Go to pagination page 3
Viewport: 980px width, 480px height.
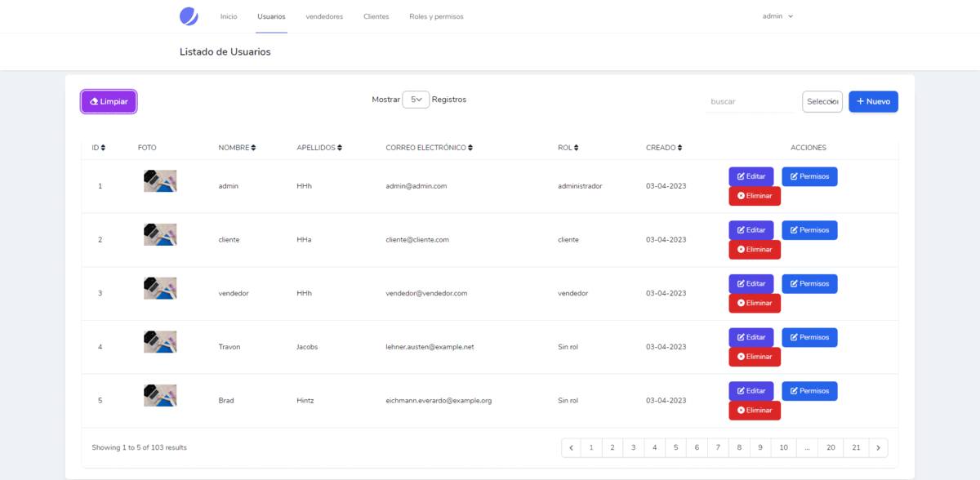click(x=634, y=447)
